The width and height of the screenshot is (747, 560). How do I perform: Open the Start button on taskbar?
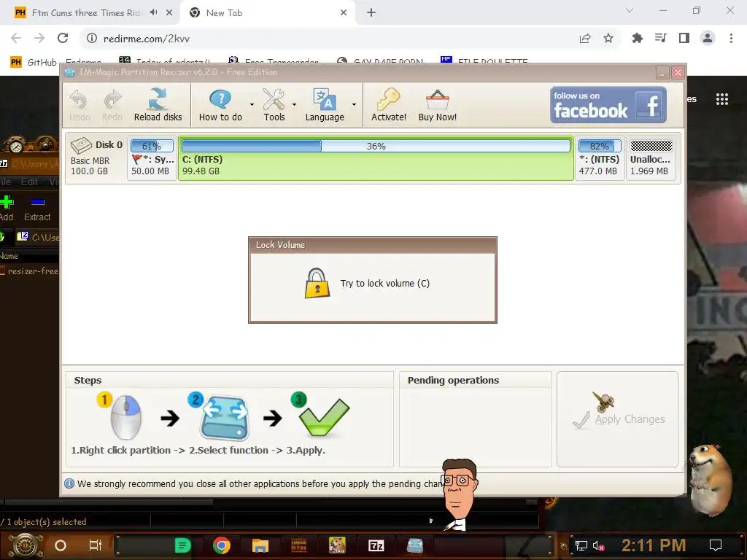pos(26,545)
